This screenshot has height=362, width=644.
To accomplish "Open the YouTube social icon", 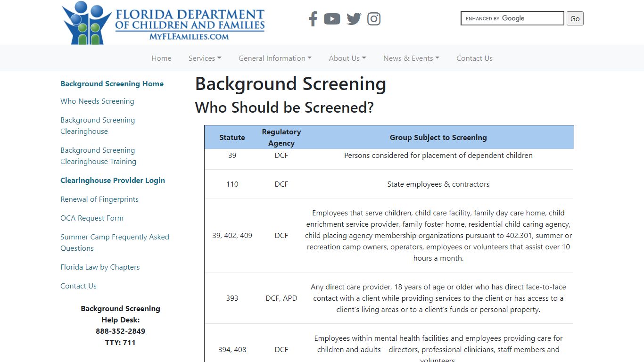I will click(332, 19).
